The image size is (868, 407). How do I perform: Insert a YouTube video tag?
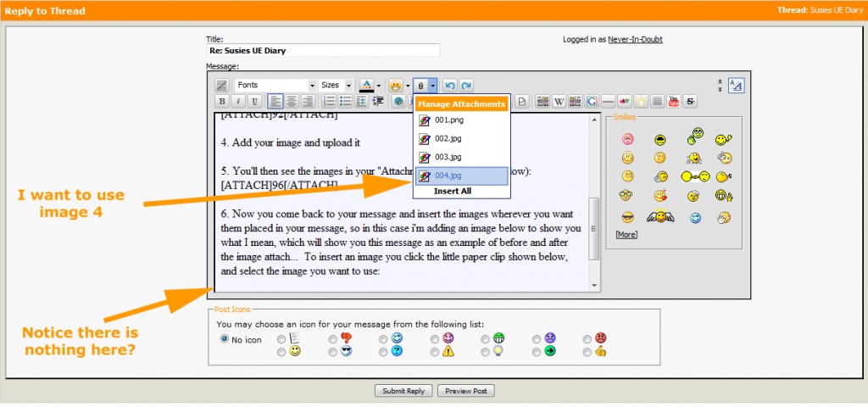[x=674, y=101]
